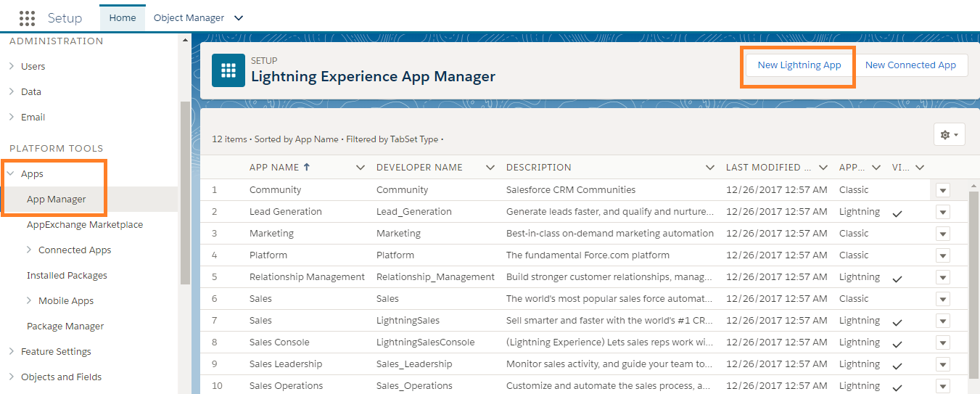Expand the Object Manager tab chevron
The width and height of the screenshot is (980, 394).
[239, 18]
